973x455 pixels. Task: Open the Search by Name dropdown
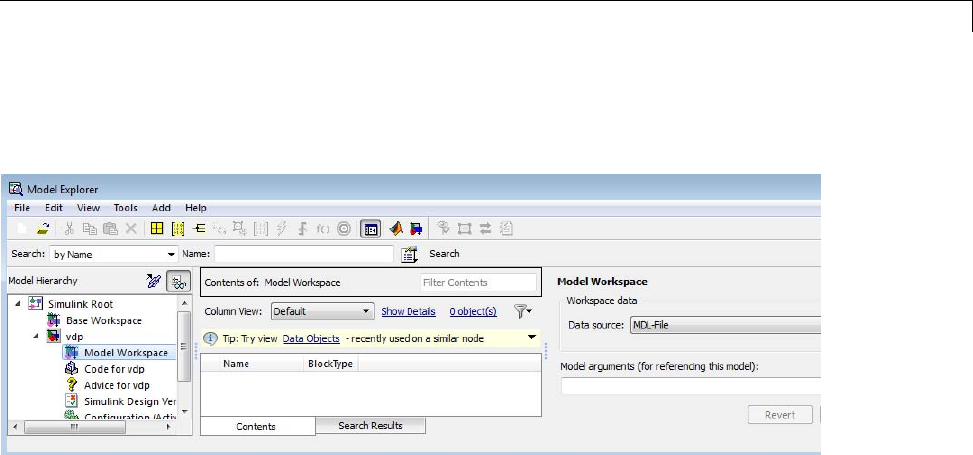click(x=114, y=255)
